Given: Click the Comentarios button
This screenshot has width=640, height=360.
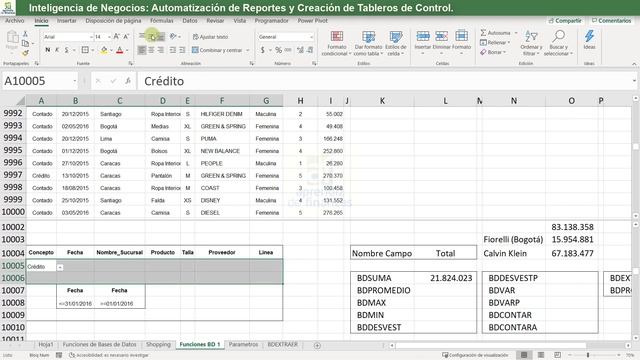Looking at the screenshot, I should (611, 20).
